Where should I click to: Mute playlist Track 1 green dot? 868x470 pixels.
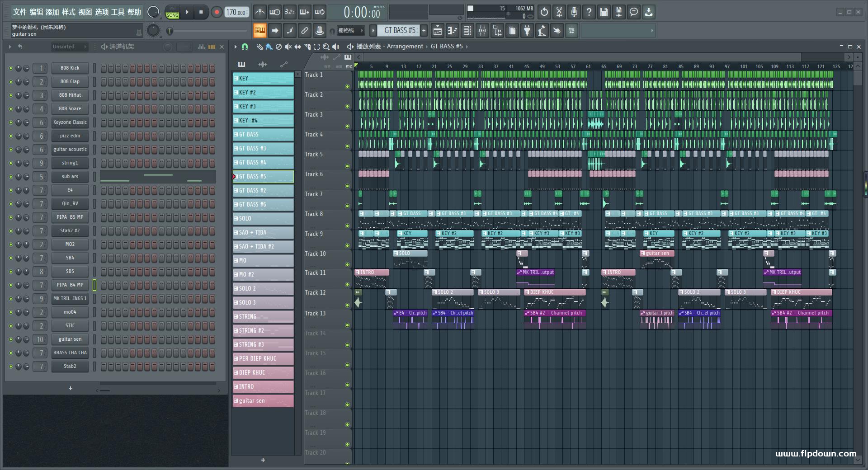click(x=347, y=86)
